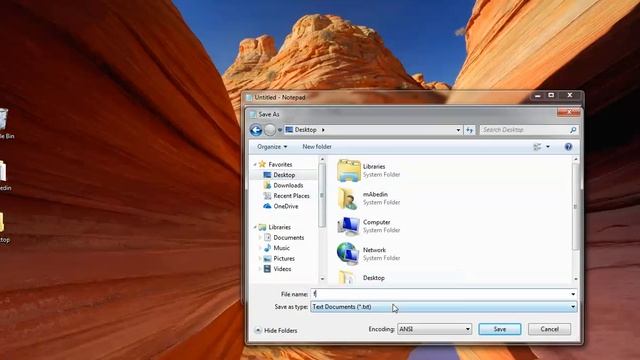Click the navigation pane scrollbar up arrow

click(322, 159)
